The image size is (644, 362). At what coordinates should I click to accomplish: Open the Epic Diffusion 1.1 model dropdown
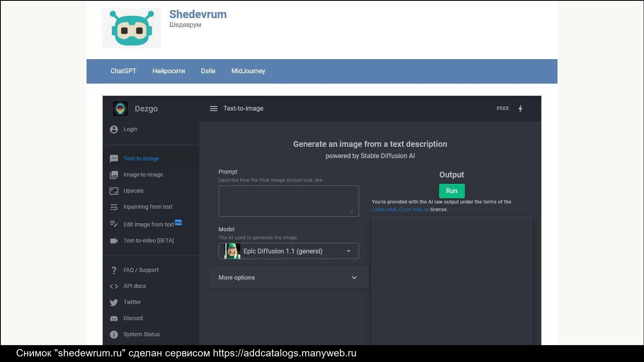[289, 251]
